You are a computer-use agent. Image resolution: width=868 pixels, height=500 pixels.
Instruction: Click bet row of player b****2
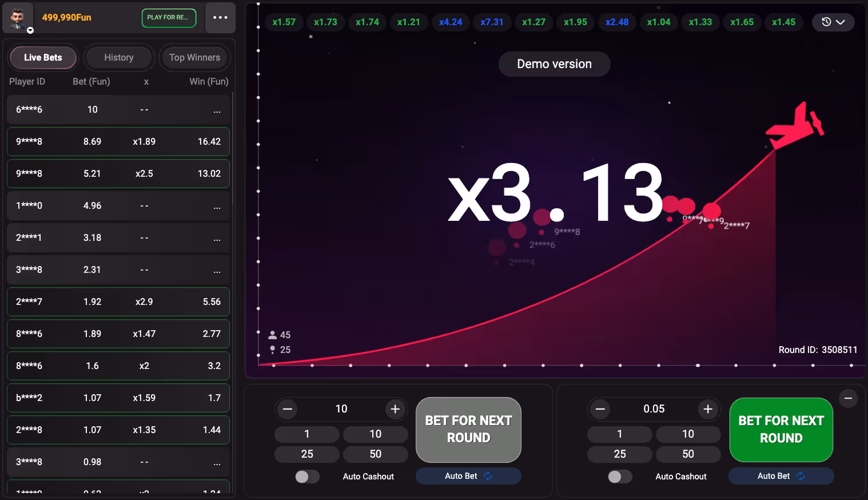118,398
